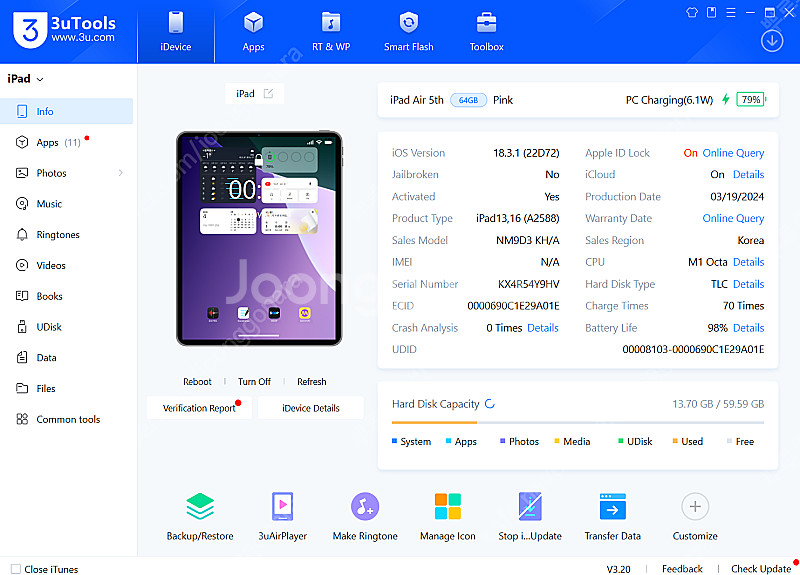Image resolution: width=800 pixels, height=575 pixels.
Task: Click the download arrow icon
Action: [x=772, y=40]
